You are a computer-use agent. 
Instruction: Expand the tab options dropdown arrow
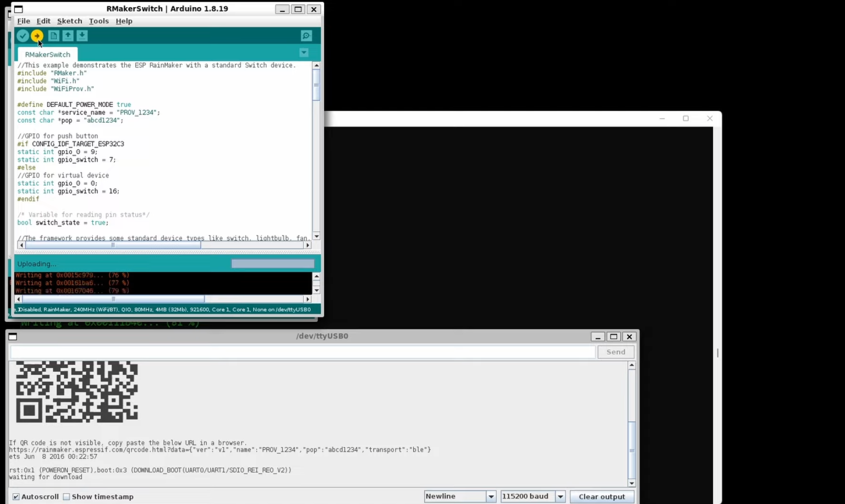click(x=304, y=53)
